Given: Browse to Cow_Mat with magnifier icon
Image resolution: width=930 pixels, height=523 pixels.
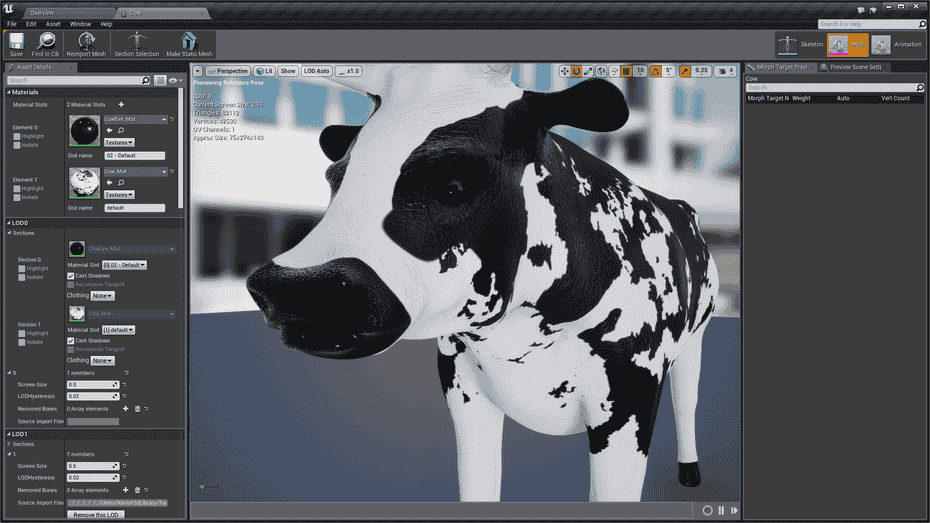Looking at the screenshot, I should [121, 183].
